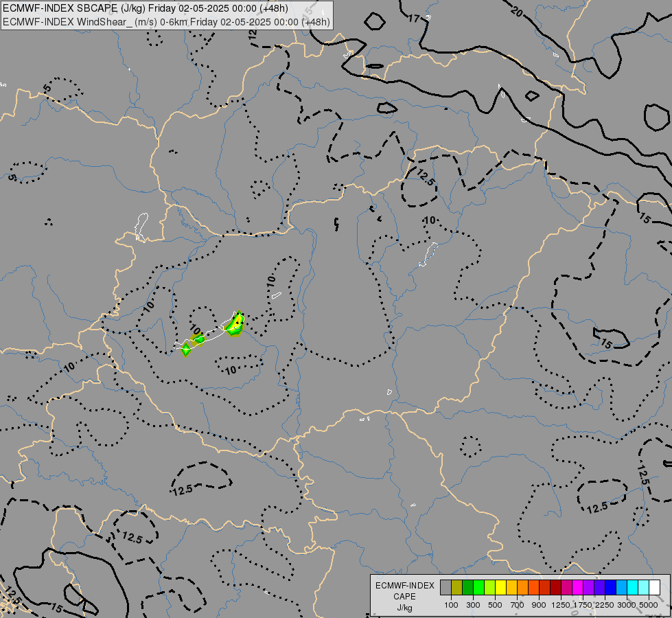This screenshot has width=672, height=618.
Task: Click the yellow-green legend swatch
Action: pos(489,588)
